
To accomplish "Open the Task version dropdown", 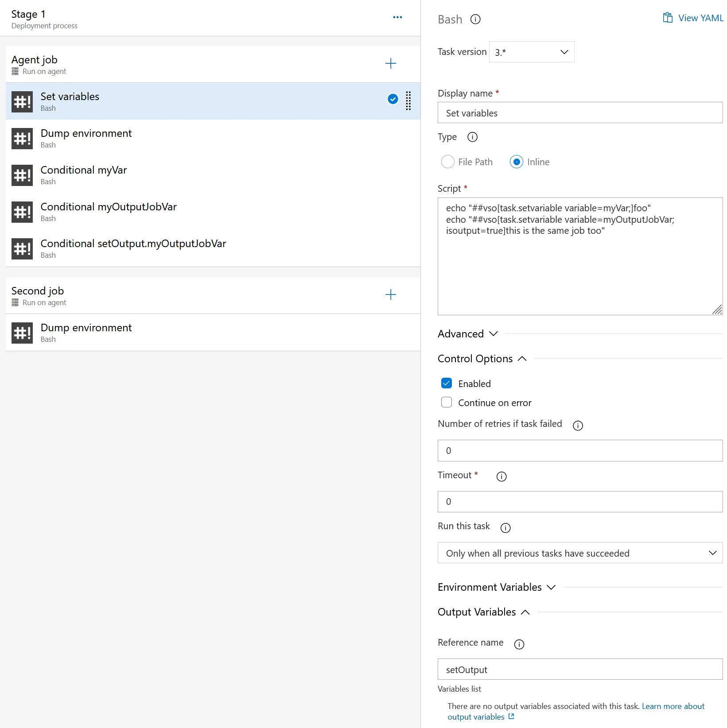I will pyautogui.click(x=531, y=52).
